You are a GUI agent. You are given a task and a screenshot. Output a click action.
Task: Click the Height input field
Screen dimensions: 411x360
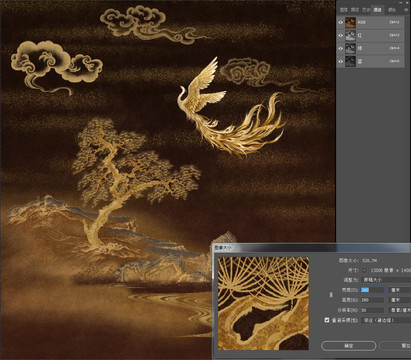pyautogui.click(x=372, y=300)
